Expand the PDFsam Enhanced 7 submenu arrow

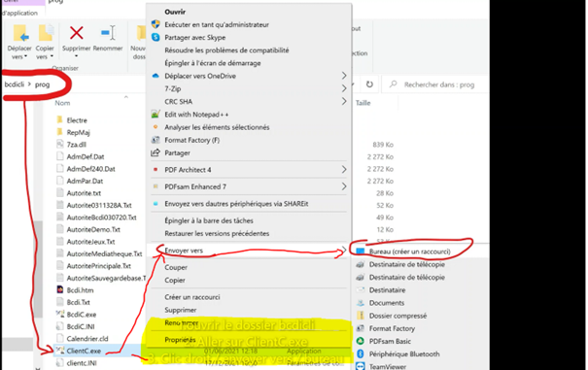pyautogui.click(x=344, y=186)
